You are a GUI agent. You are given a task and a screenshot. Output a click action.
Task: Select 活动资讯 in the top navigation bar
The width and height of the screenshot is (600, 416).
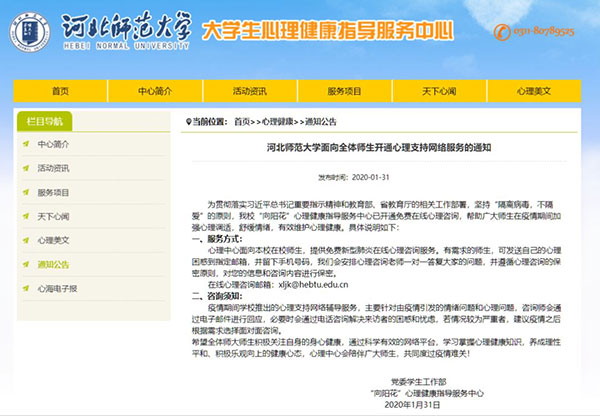point(250,90)
